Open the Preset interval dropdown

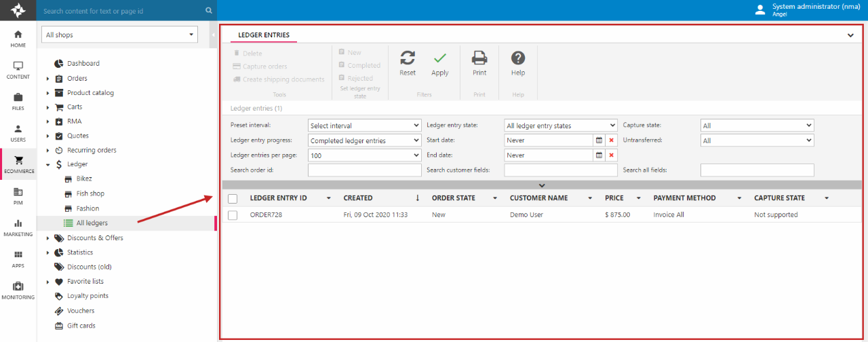coord(364,126)
